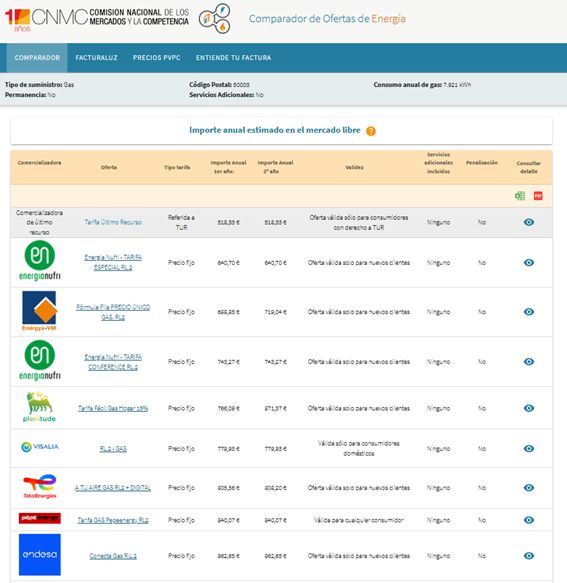
Task: Open help question mark beside Importe anual estimado
Action: (x=371, y=131)
